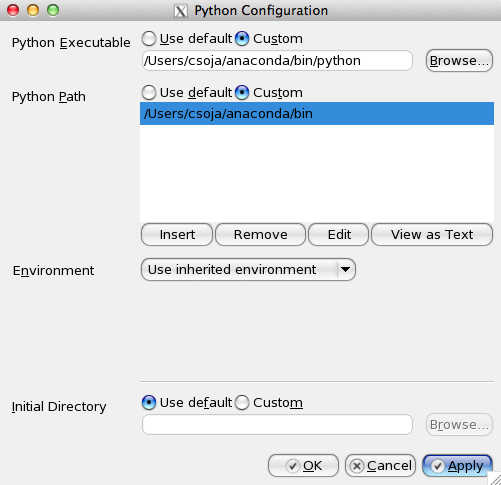The width and height of the screenshot is (501, 485).
Task: Click the Environment dropdown arrow
Action: coord(346,269)
